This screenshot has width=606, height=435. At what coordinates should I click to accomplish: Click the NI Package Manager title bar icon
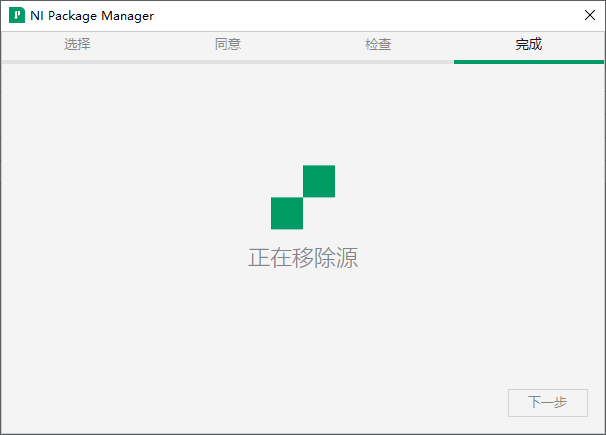pos(16,17)
